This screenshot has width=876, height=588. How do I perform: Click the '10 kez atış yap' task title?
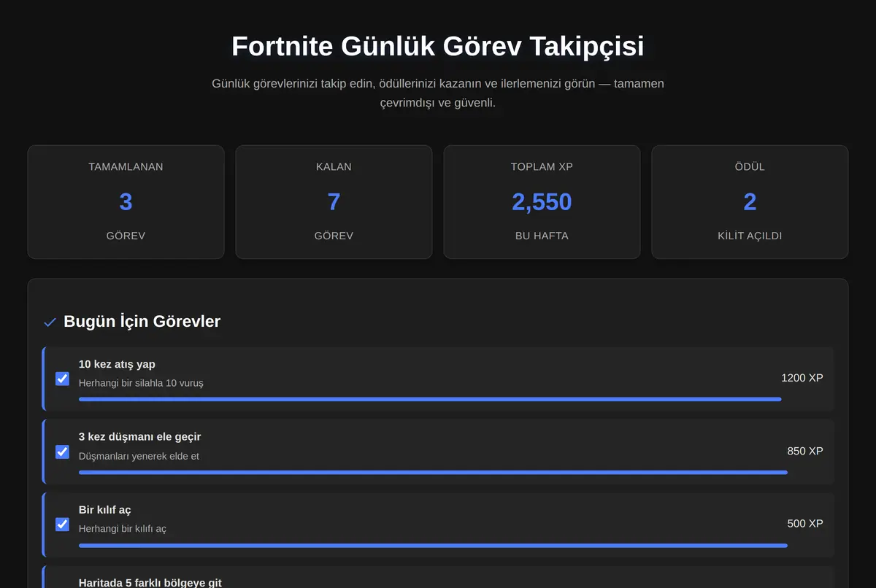[x=117, y=364]
